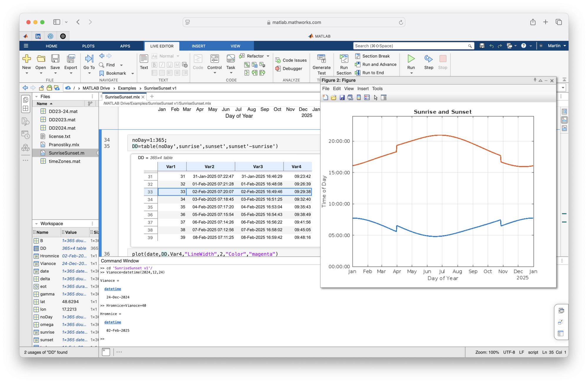Open the Bookmark dropdown arrow
The height and width of the screenshot is (383, 588).
tap(133, 73)
